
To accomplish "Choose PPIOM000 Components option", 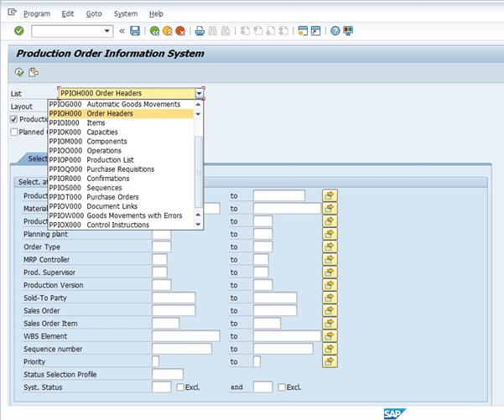I will [121, 142].
